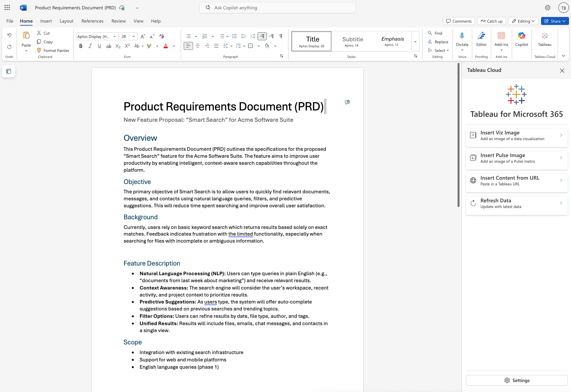Screen dimensions: 571x392
Task: Switch to the Review ribbon tab
Action: 118,21
